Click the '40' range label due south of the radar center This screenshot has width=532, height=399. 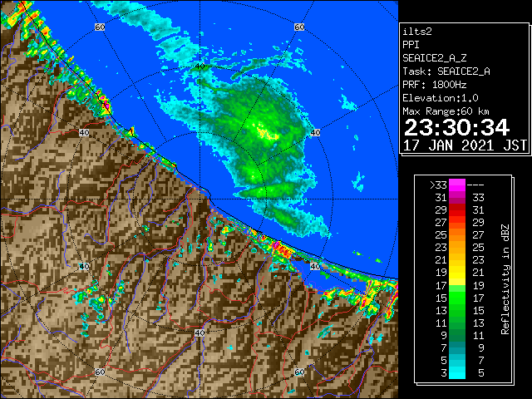199,332
